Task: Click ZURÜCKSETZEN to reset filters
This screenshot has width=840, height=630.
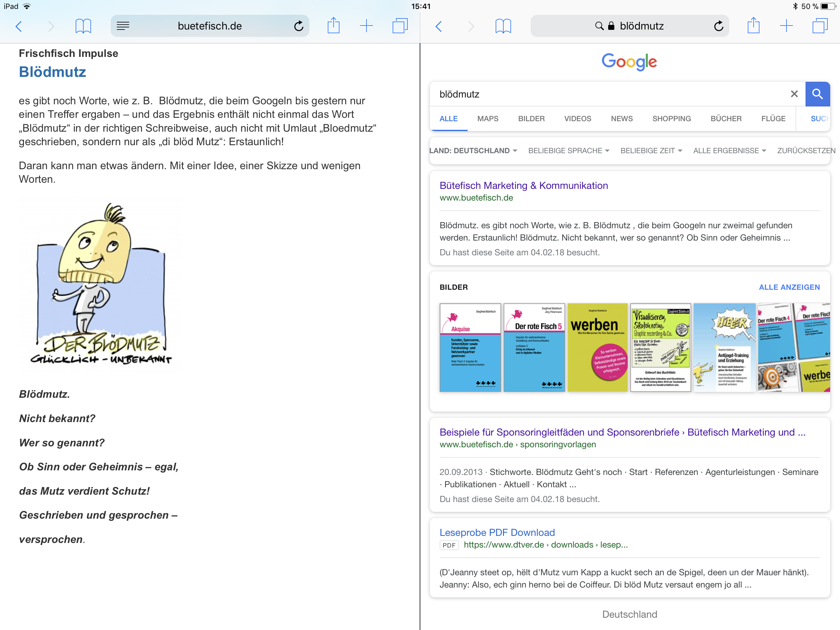Action: point(806,151)
